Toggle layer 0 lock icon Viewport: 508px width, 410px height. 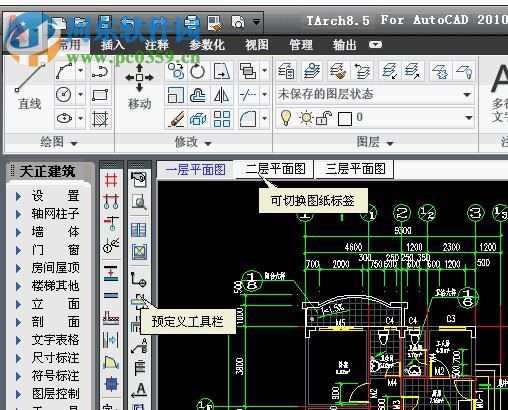tap(323, 118)
